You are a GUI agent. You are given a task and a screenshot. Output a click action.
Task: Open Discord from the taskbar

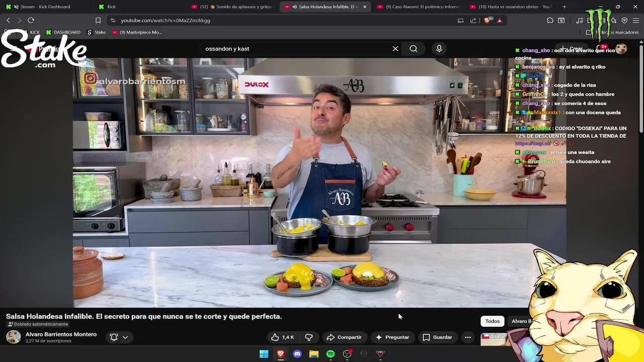pyautogui.click(x=297, y=354)
